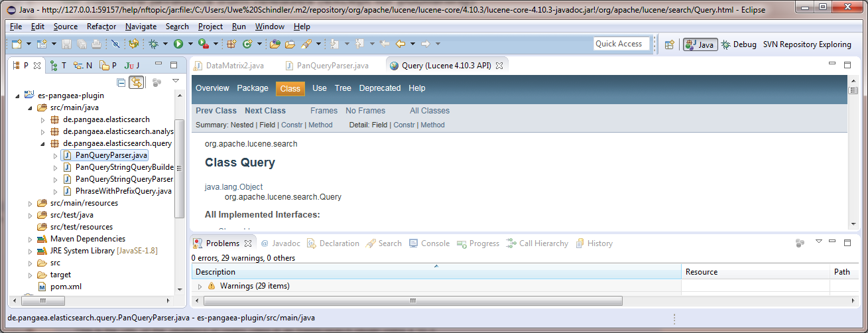Click the green Run button icon

click(x=178, y=44)
